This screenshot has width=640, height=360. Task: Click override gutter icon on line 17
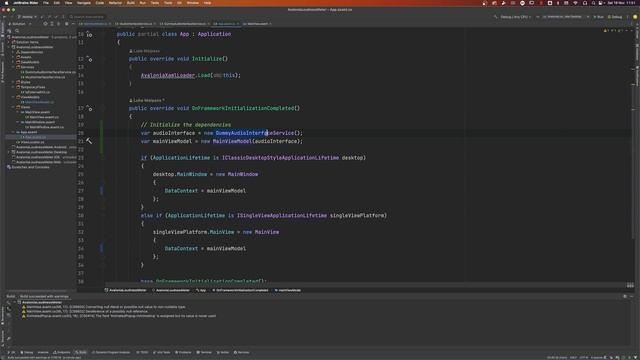coord(89,108)
